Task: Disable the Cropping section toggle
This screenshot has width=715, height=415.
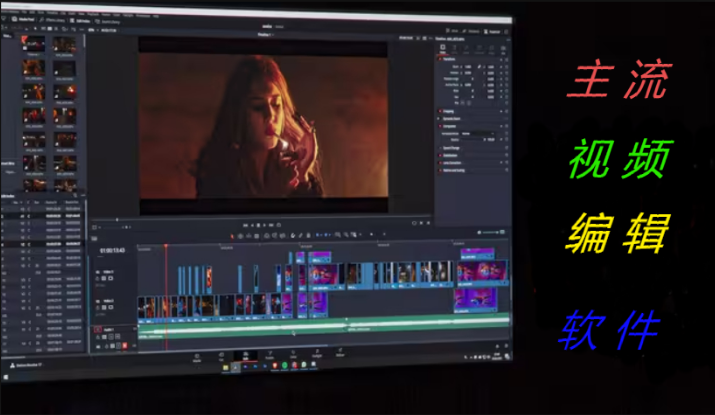Action: (x=440, y=111)
